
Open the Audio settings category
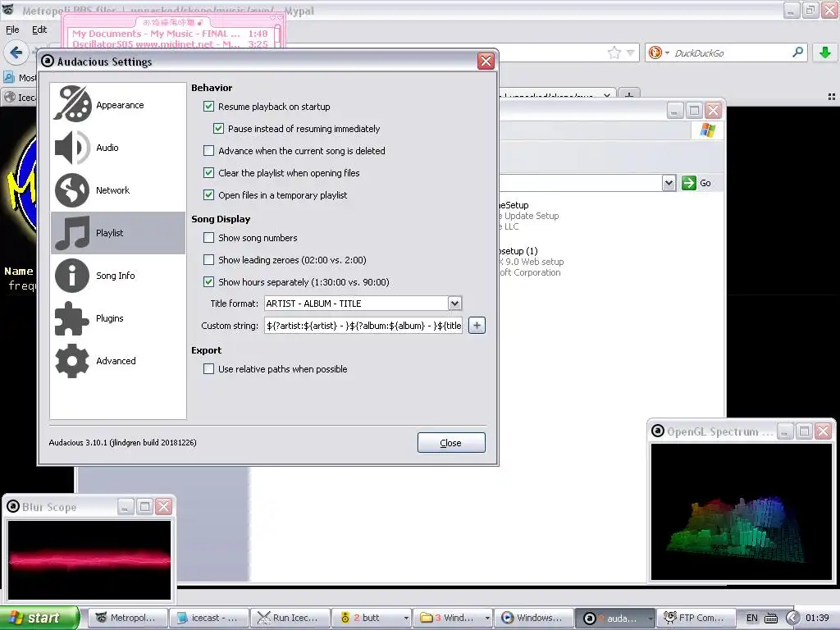point(118,148)
